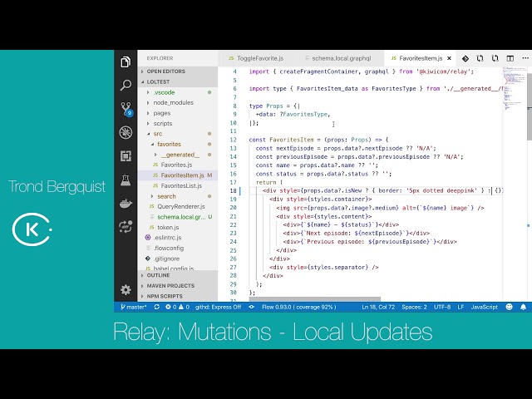This screenshot has width=532, height=399.
Task: Expand the MAVEN PROJECTS section
Action: tap(177, 286)
